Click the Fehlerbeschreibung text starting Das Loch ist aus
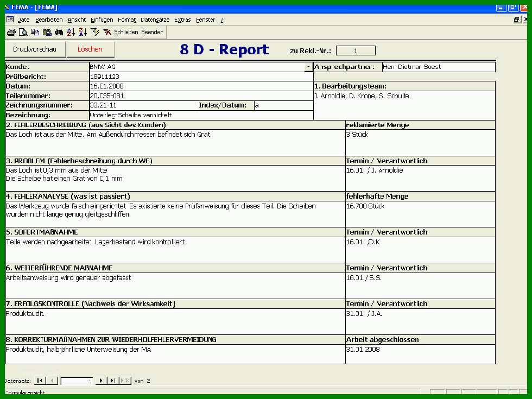This screenshot has width=532, height=399. click(175, 142)
